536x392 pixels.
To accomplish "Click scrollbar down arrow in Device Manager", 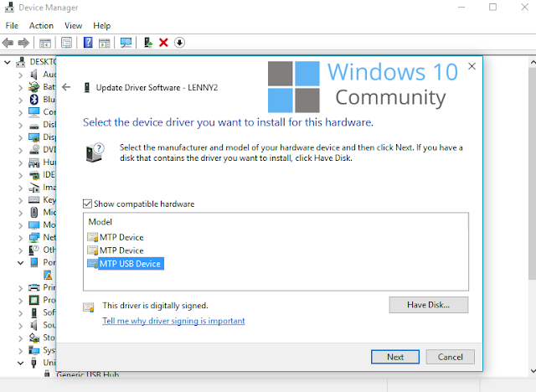I will click(x=533, y=371).
